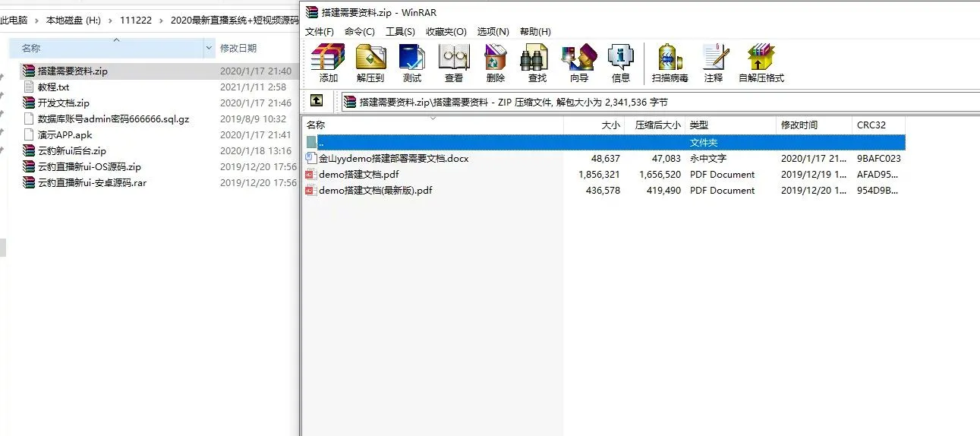Image resolution: width=980 pixels, height=436 pixels.
Task: Select file name 开发文档.zip in Explorer
Action: pos(64,103)
